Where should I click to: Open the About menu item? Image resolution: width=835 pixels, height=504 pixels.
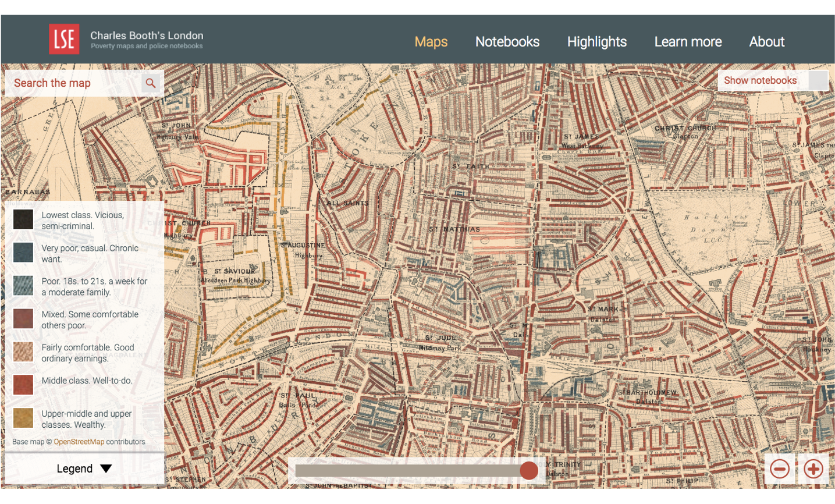coord(767,42)
